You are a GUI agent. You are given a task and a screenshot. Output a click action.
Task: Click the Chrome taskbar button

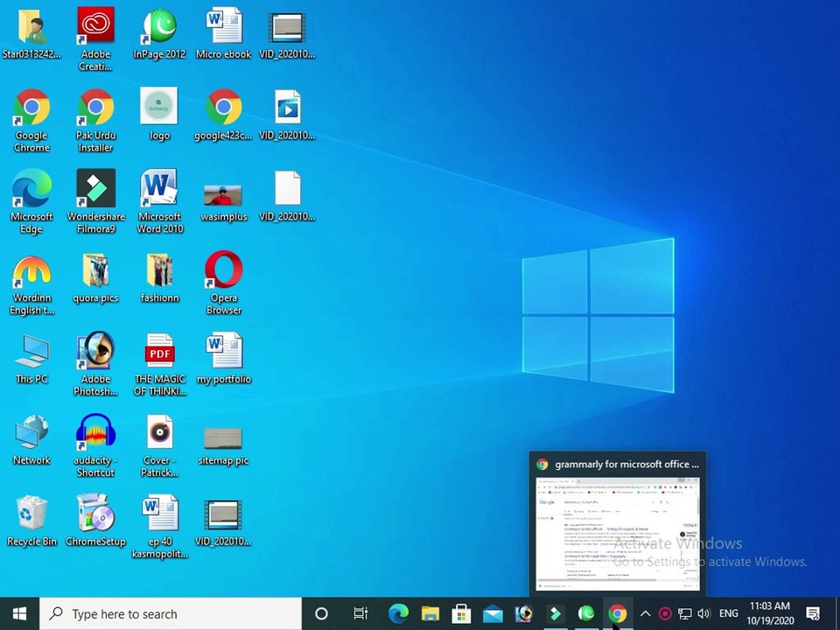[x=617, y=614]
